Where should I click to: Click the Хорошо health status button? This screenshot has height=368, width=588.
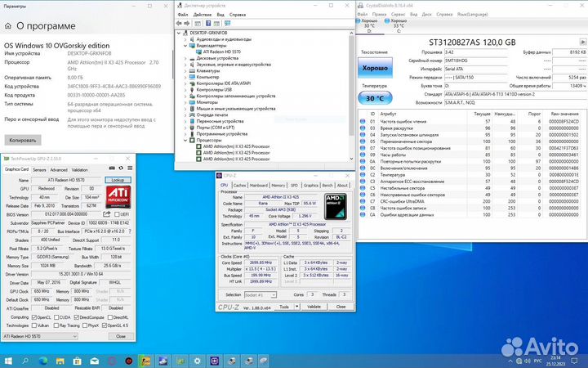[x=375, y=68]
